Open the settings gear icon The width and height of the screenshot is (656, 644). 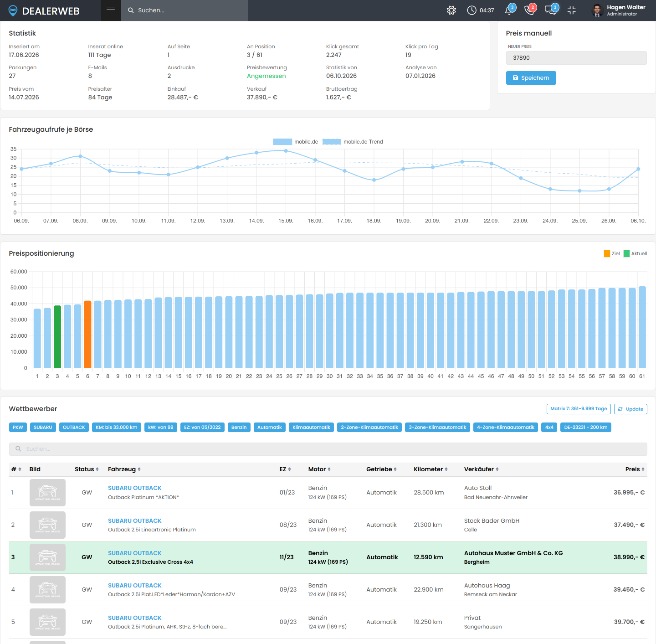point(451,10)
